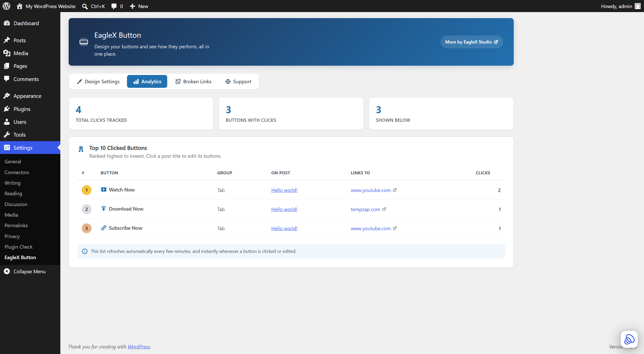Open Writing settings submenu
Screen dimensions: 644x354
pos(13,183)
